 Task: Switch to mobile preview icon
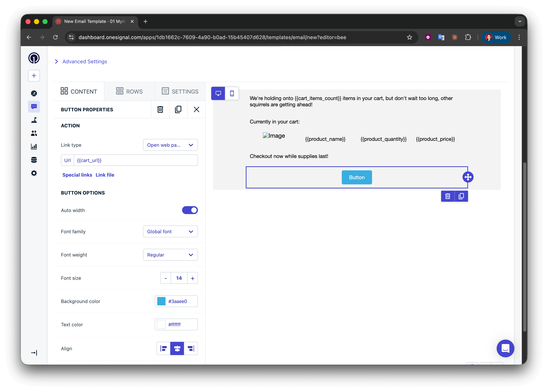coord(232,93)
